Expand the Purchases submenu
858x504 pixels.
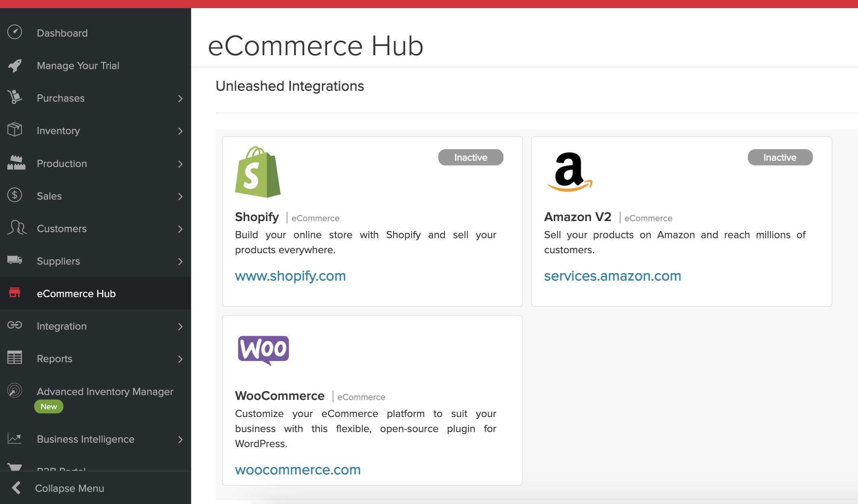[181, 98]
